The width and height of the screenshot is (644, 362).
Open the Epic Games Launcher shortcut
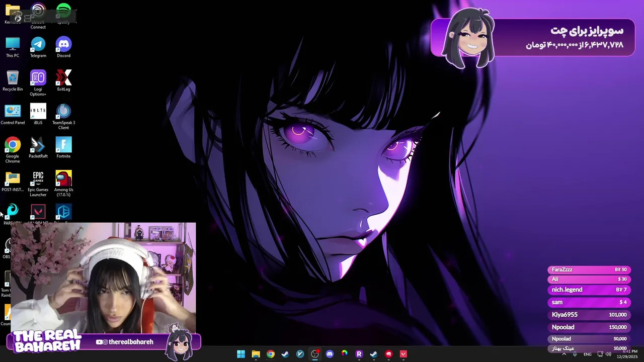[38, 184]
